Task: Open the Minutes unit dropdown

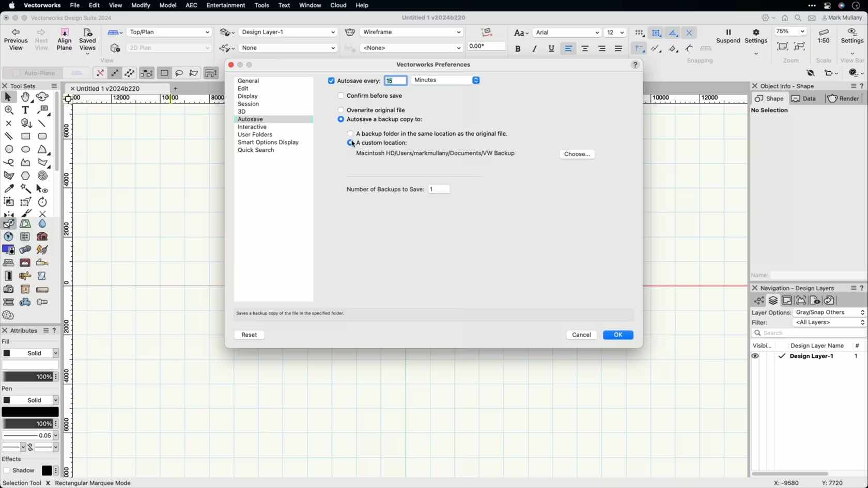Action: (446, 80)
